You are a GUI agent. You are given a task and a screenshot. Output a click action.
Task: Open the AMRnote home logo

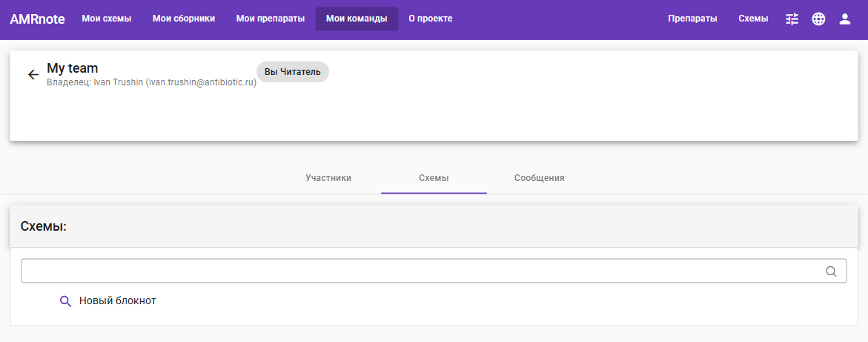coord(37,19)
